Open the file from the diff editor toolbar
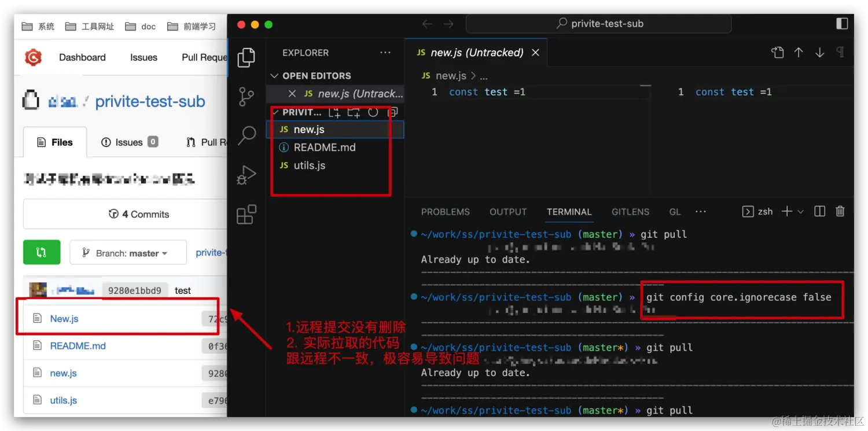 pos(778,53)
